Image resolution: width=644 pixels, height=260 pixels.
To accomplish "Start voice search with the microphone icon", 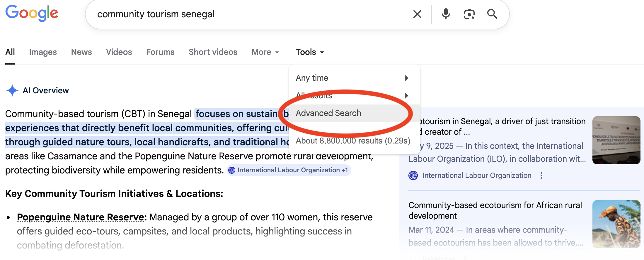I will 446,14.
